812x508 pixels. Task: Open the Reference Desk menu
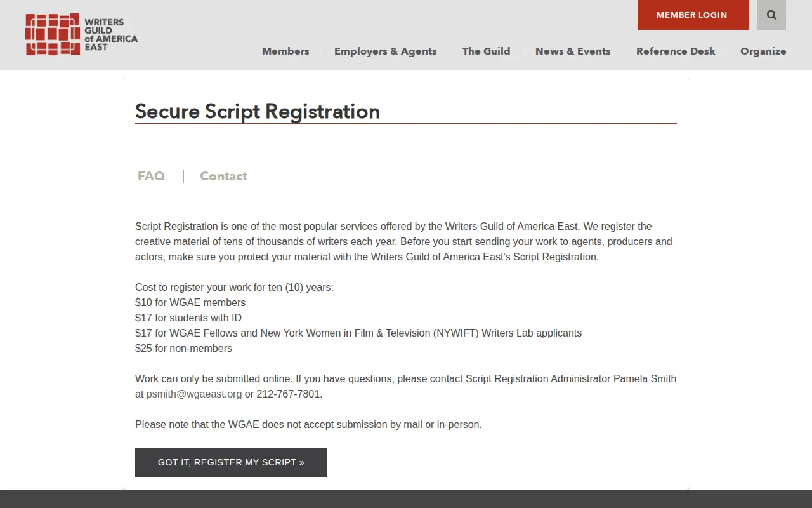click(676, 51)
